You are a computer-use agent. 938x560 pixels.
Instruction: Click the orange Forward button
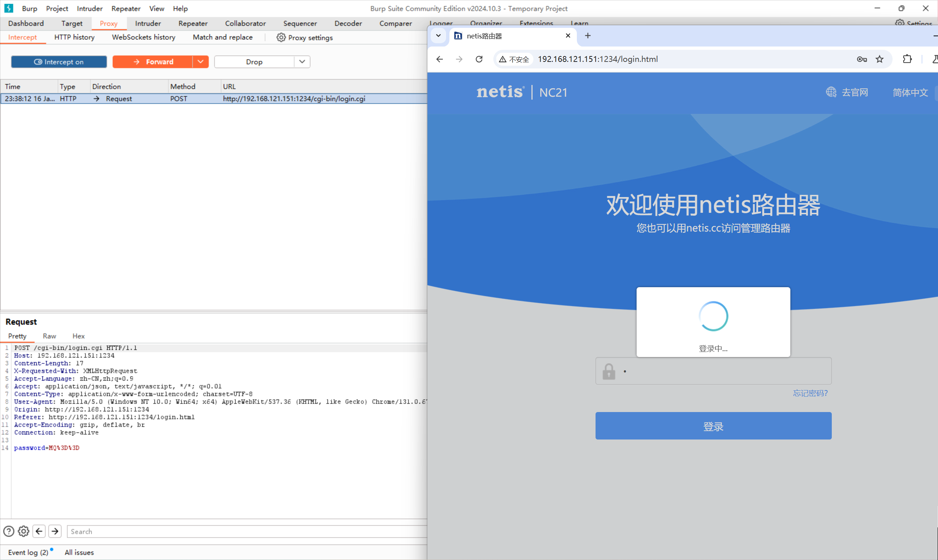click(153, 62)
